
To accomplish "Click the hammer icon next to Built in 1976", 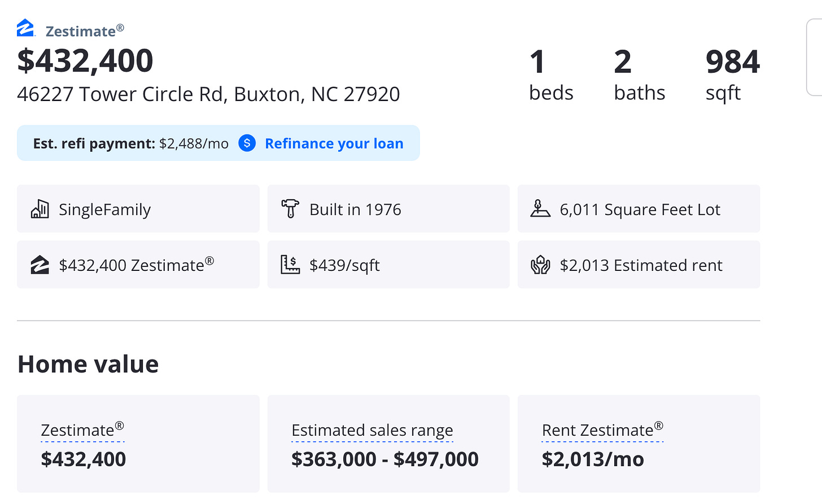I will 290,209.
